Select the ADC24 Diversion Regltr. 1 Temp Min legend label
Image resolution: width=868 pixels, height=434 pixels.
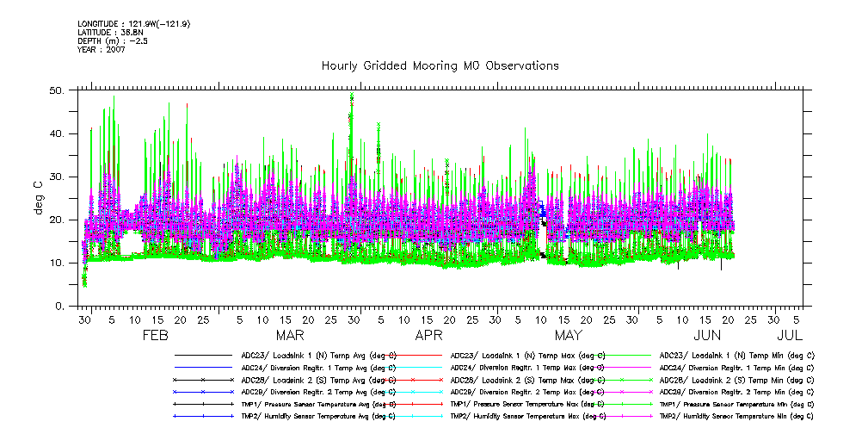pos(736,367)
